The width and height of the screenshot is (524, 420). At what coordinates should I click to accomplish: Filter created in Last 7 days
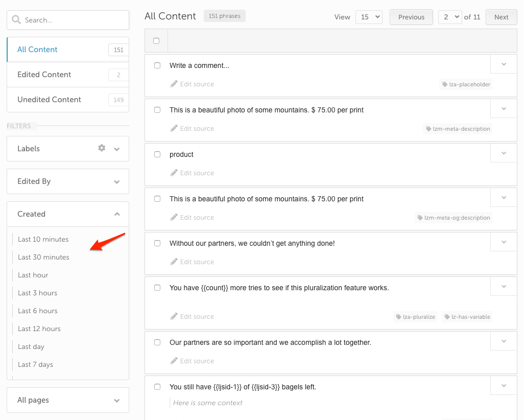point(35,364)
